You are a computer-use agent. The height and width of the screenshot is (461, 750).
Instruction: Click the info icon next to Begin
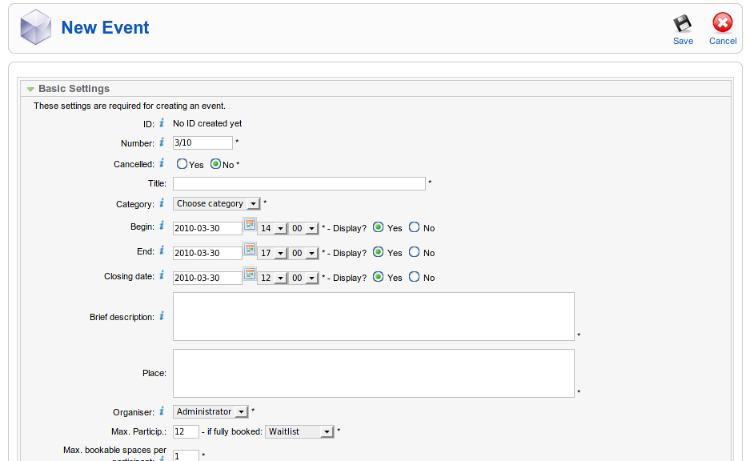pos(162,226)
